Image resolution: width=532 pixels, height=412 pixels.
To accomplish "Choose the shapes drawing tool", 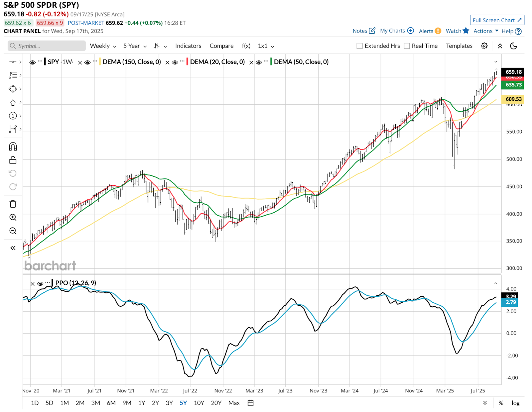I will (13, 89).
